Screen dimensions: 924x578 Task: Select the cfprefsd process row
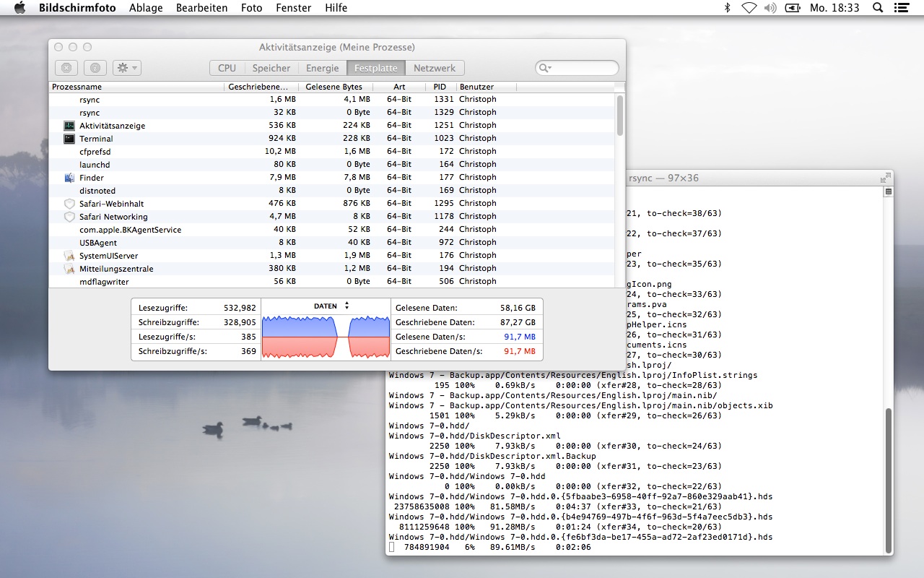(x=331, y=152)
